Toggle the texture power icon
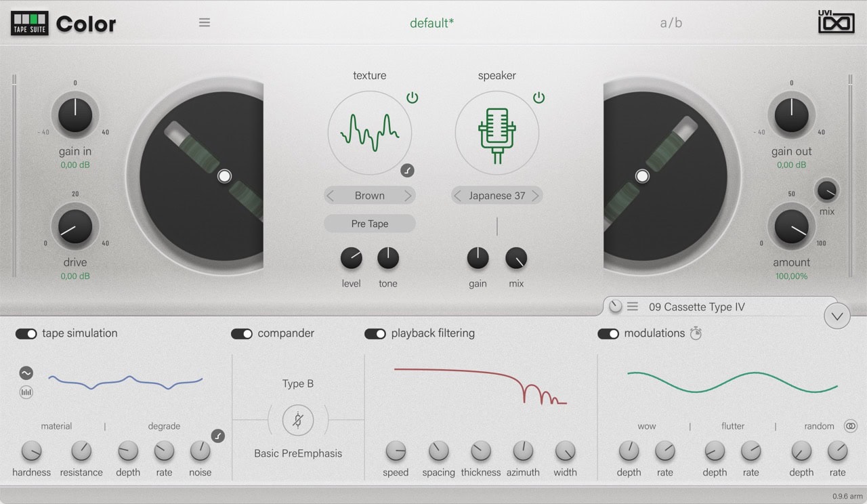This screenshot has height=504, width=867. pyautogui.click(x=412, y=98)
